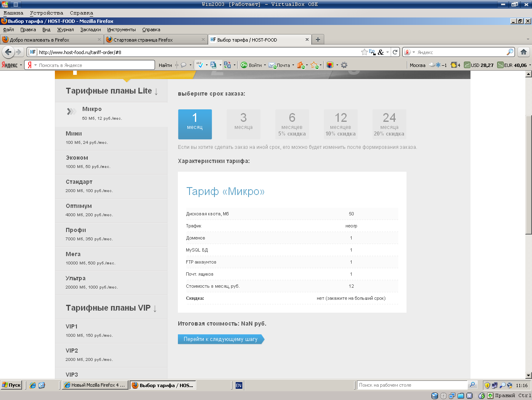Open the tab list dropdown arrow
Viewport: 532px width, 400px height.
(x=528, y=40)
